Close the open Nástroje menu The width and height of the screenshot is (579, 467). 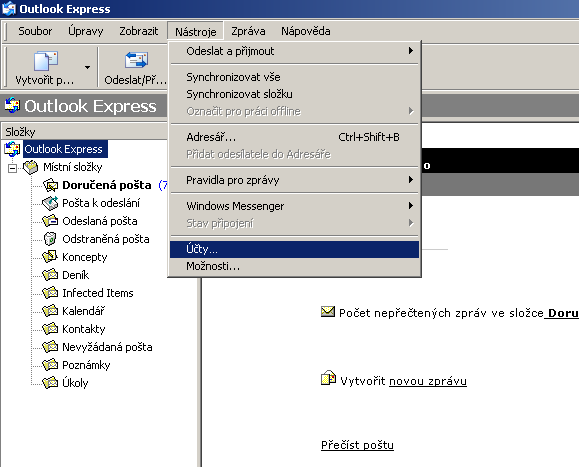[x=195, y=31]
